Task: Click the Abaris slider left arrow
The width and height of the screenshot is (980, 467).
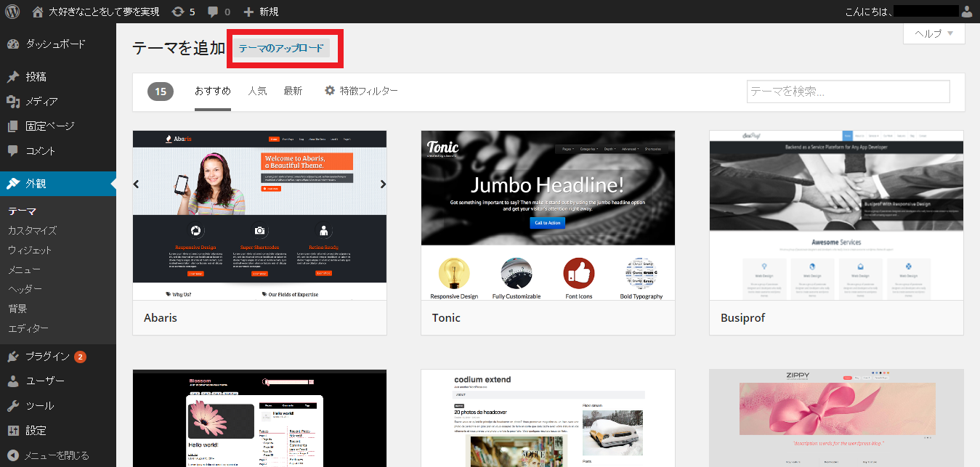Action: click(137, 184)
